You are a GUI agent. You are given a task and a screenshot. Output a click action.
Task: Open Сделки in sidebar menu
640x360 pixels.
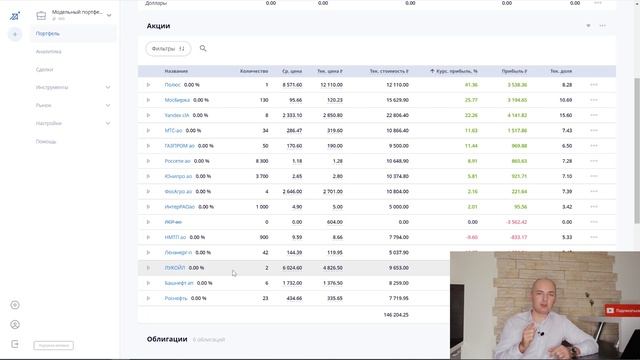[44, 69]
